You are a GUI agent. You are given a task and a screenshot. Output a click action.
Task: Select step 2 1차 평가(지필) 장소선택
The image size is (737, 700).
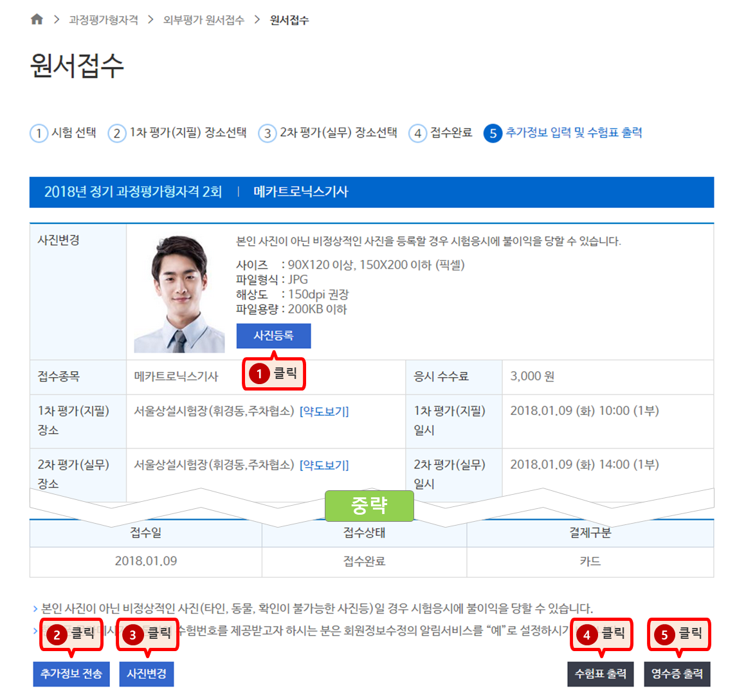tap(177, 133)
